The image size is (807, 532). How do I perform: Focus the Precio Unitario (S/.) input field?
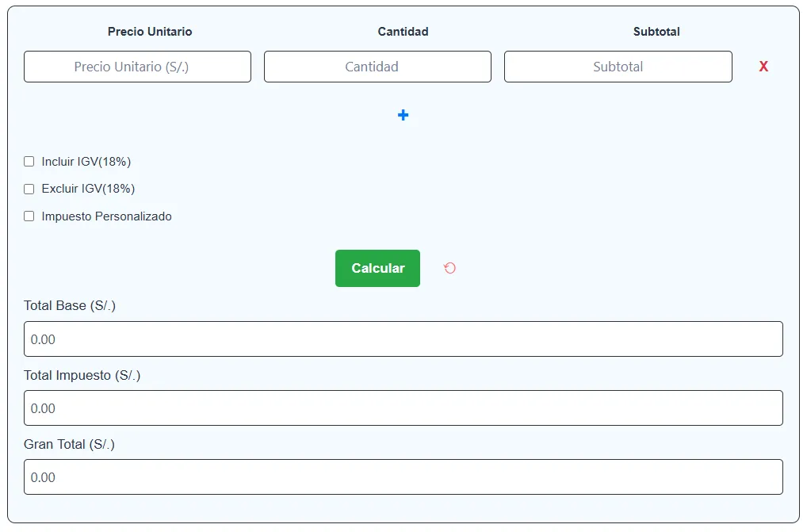coord(137,67)
